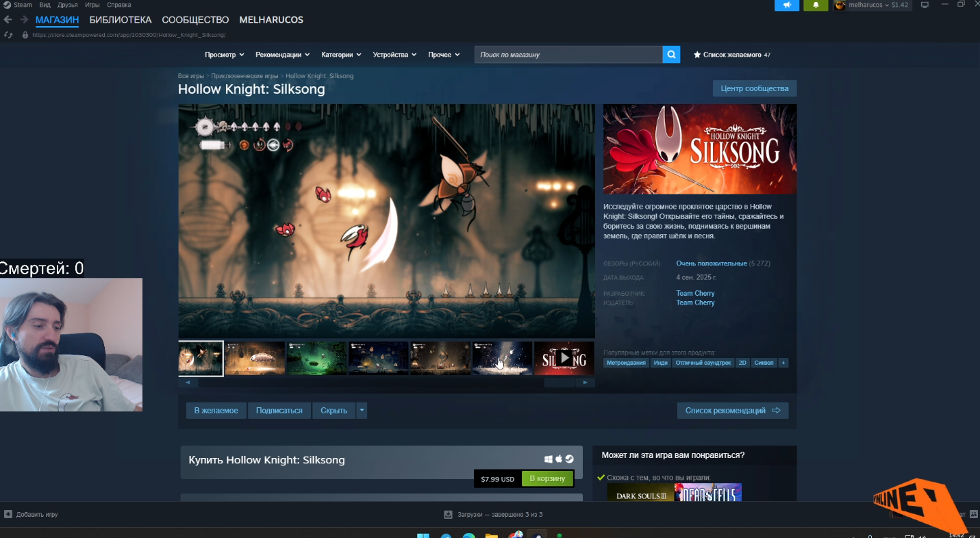Expand the Устройства dropdown
This screenshot has width=980, height=538.
[395, 55]
